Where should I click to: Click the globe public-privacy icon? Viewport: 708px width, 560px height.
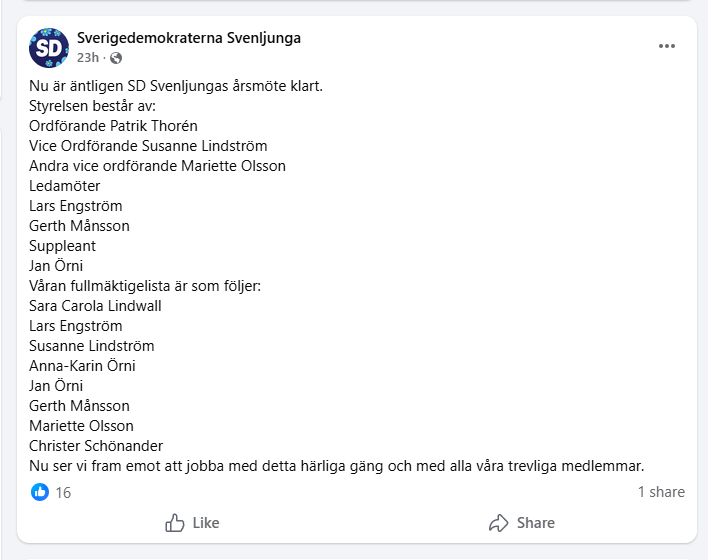pos(116,58)
